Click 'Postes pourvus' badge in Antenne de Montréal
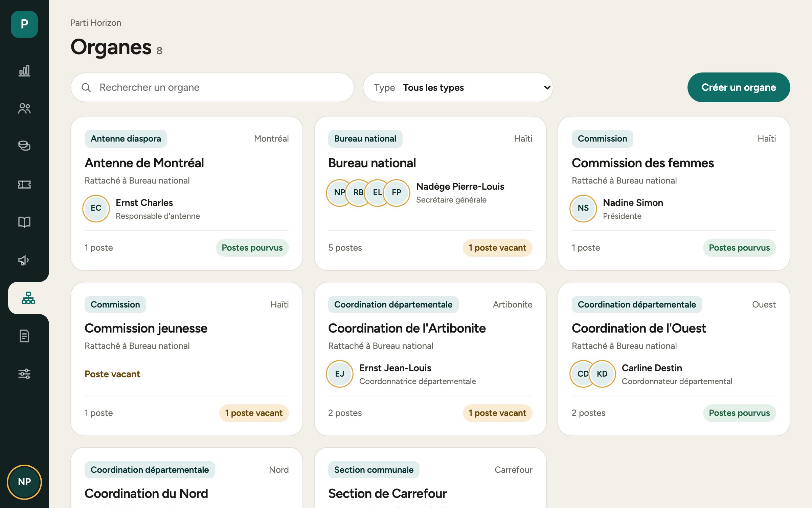 point(252,248)
